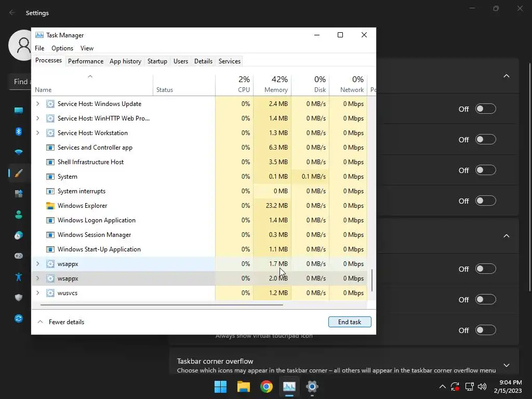Switch to the App history tab
Screen dimensions: 532x399
point(125,61)
